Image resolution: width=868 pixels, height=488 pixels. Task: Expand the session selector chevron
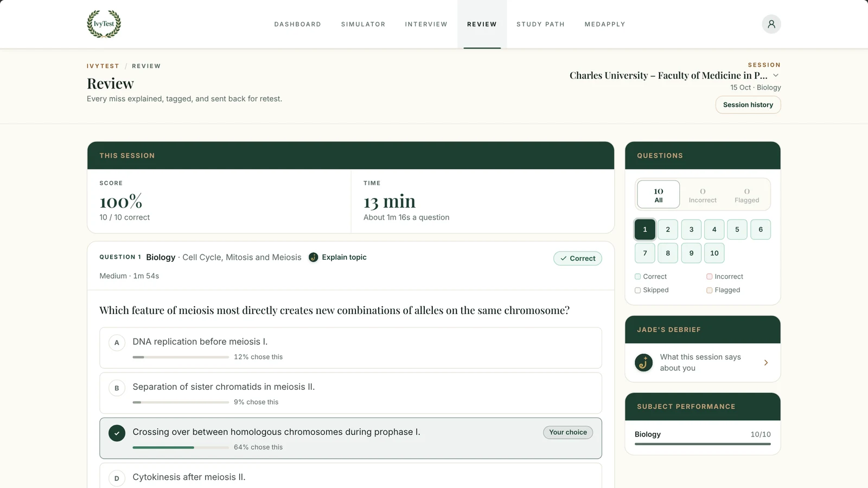(776, 75)
